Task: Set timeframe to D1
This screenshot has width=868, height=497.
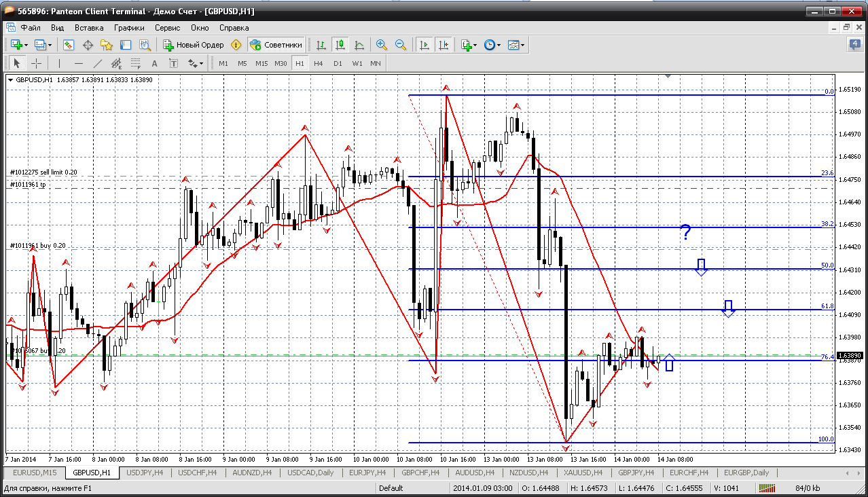Action: tap(338, 63)
